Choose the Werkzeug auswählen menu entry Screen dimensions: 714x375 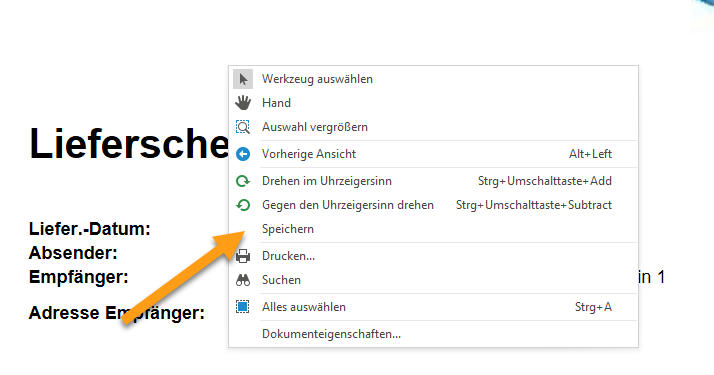(x=433, y=79)
